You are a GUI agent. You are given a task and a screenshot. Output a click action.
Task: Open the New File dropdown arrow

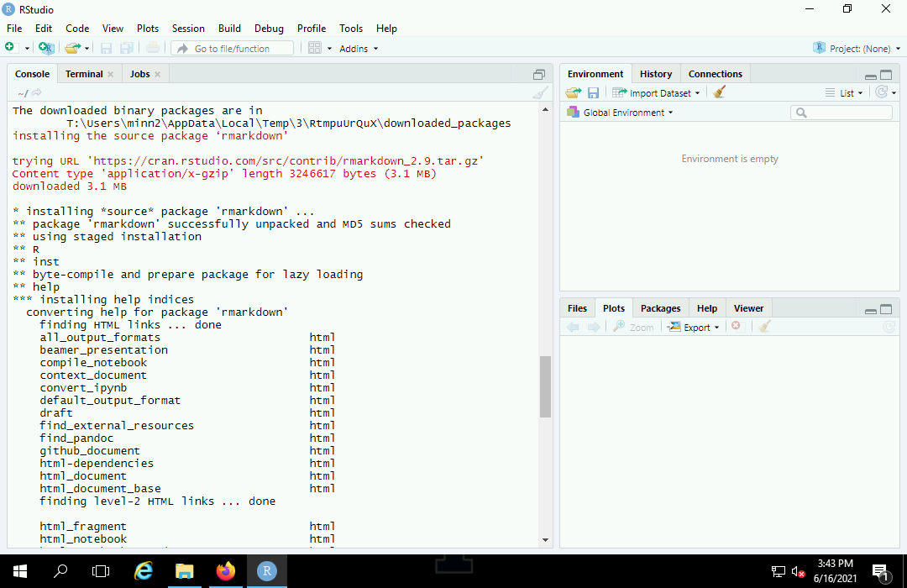pyautogui.click(x=27, y=49)
